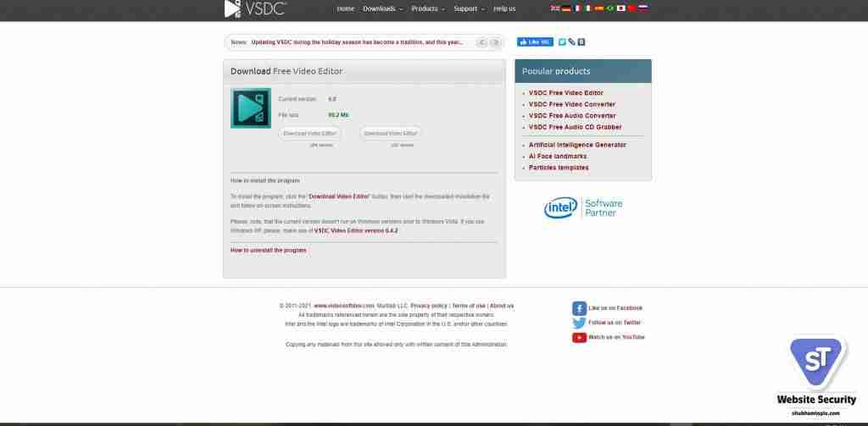The image size is (868, 426).
Task: Click the chain link share icon
Action: pyautogui.click(x=572, y=42)
